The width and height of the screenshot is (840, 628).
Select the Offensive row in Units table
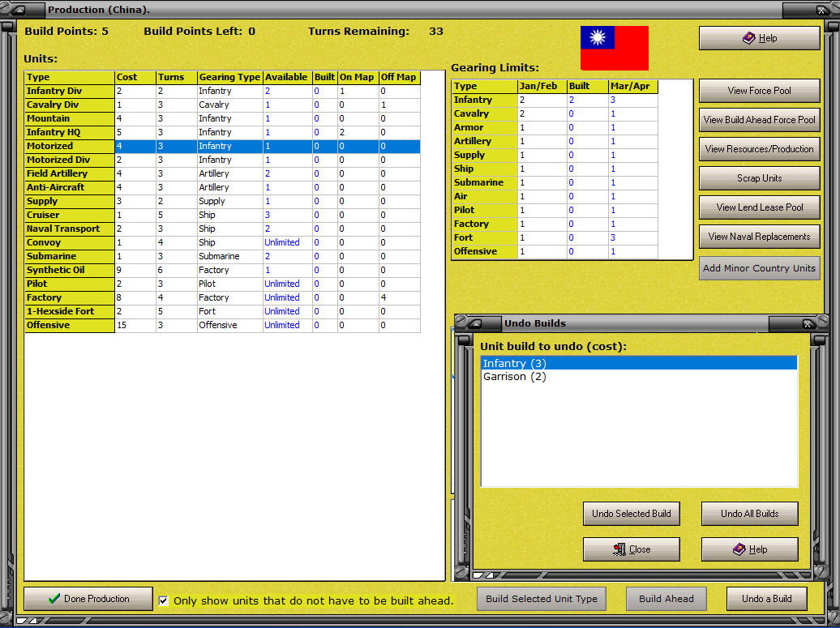[x=222, y=326]
